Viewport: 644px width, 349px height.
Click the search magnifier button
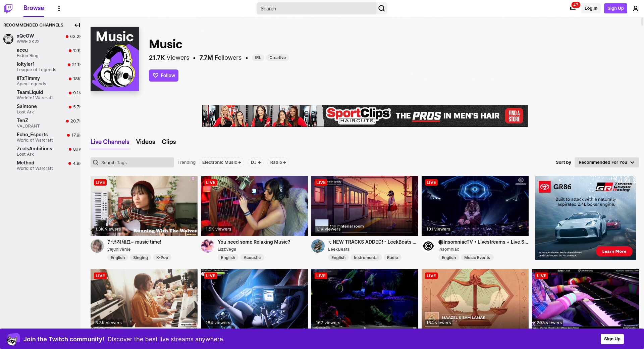pyautogui.click(x=381, y=8)
